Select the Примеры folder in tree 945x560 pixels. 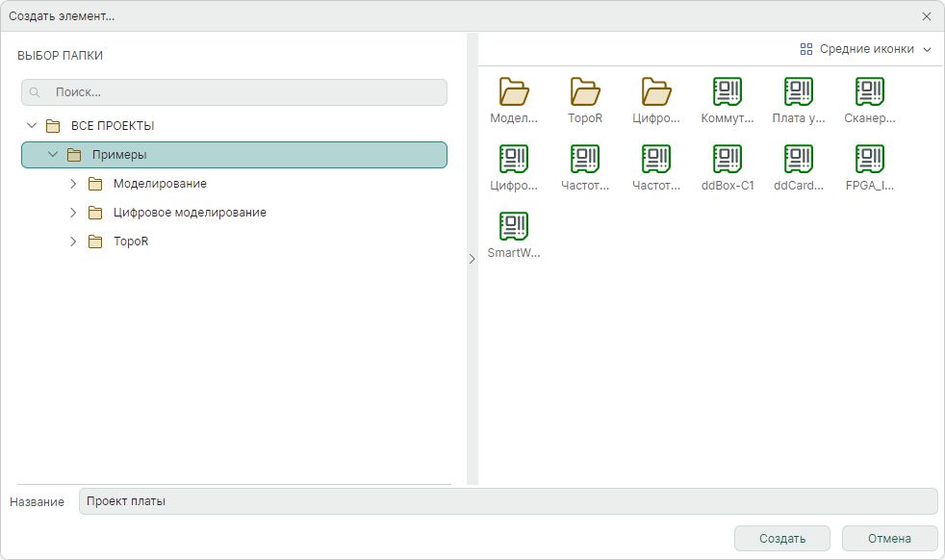tap(119, 155)
